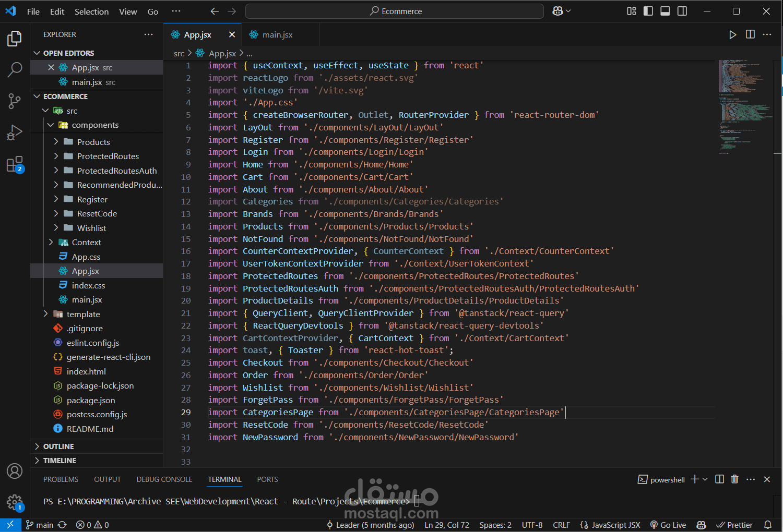The image size is (783, 532).
Task: Close the App.jsx editor tab
Action: 232,34
